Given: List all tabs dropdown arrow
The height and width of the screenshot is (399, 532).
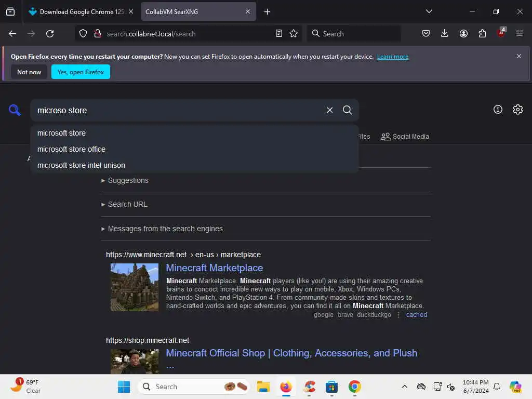Looking at the screenshot, I should [x=429, y=11].
